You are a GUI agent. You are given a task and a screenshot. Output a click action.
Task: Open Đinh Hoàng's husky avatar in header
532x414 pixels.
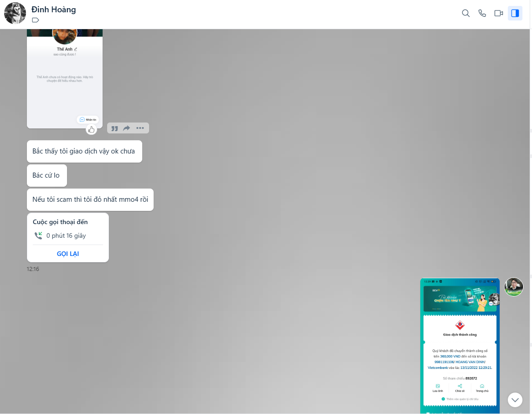pos(15,13)
